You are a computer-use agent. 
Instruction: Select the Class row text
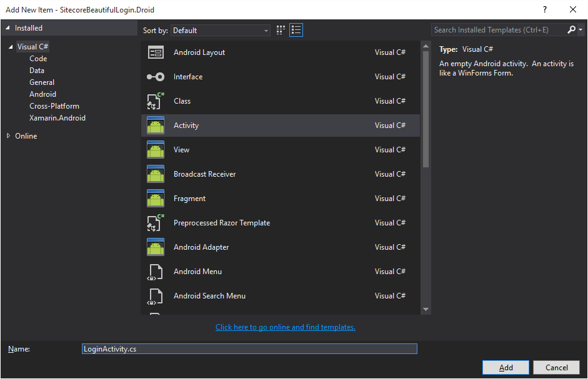[182, 101]
